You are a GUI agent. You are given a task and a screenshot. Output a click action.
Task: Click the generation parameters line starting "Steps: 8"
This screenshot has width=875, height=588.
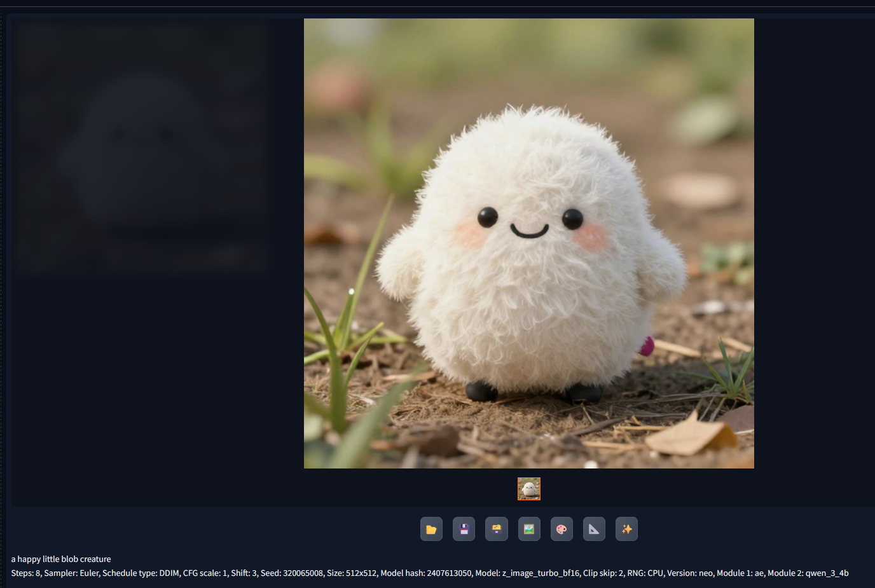coord(430,573)
